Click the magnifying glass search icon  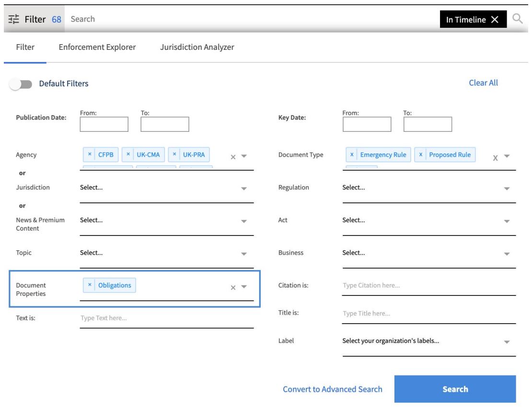coord(518,19)
